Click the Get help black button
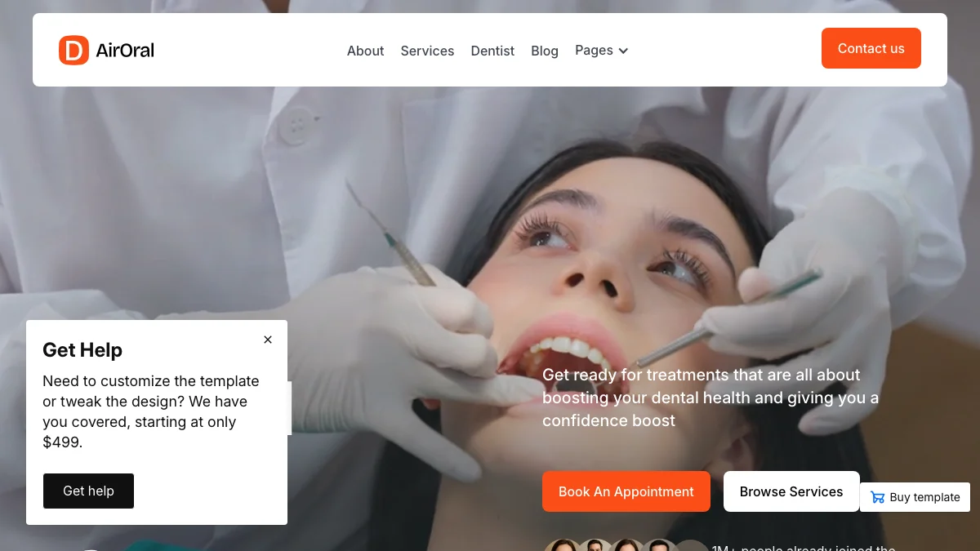Image resolution: width=980 pixels, height=551 pixels. pyautogui.click(x=88, y=491)
